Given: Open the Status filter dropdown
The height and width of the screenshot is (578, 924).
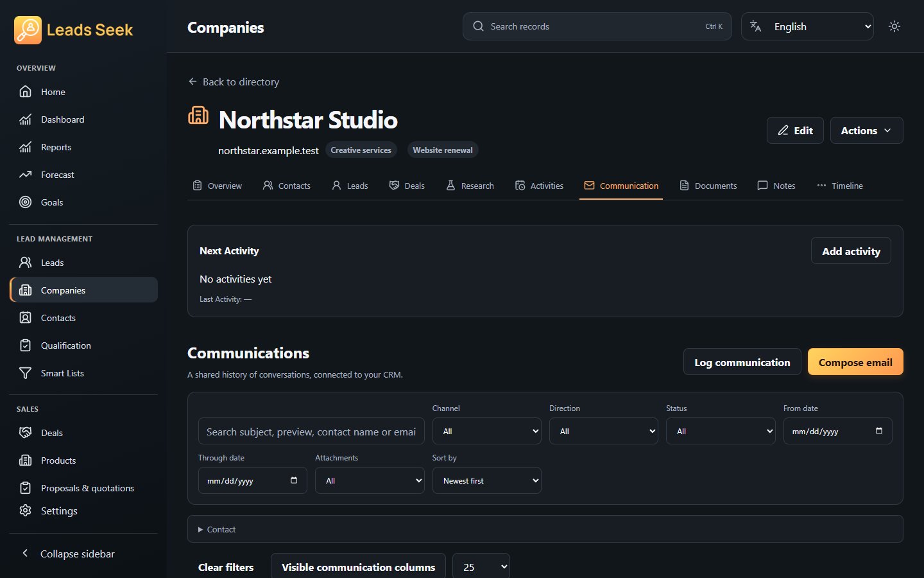Looking at the screenshot, I should [x=721, y=432].
